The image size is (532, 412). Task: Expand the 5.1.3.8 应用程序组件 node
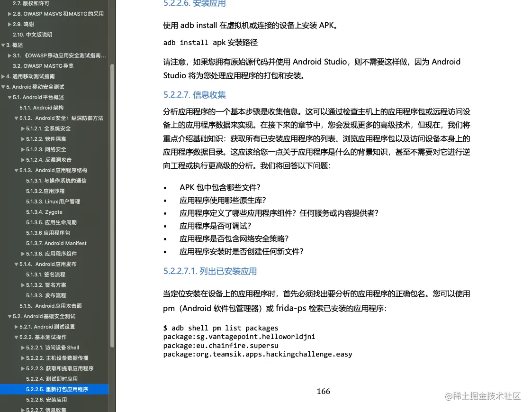(x=23, y=254)
